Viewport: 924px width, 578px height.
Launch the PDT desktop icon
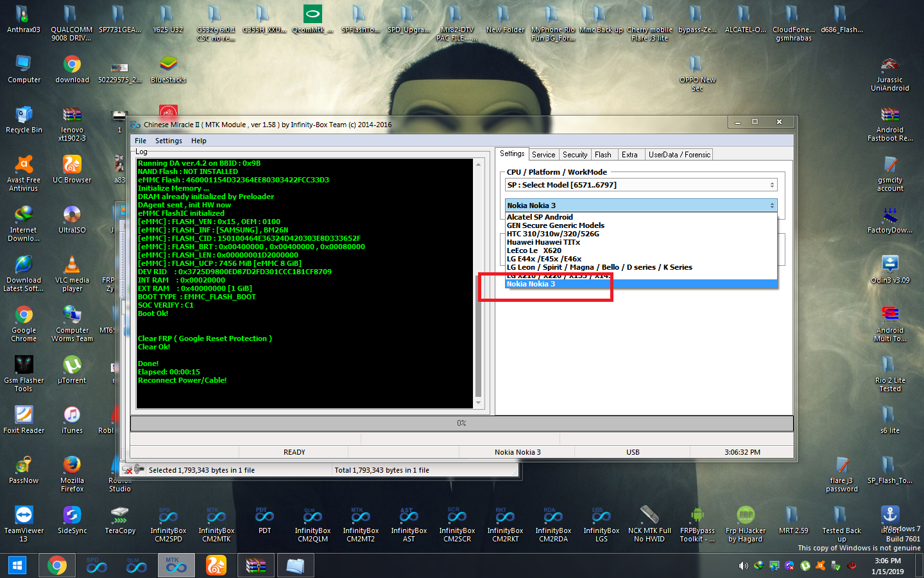(264, 520)
